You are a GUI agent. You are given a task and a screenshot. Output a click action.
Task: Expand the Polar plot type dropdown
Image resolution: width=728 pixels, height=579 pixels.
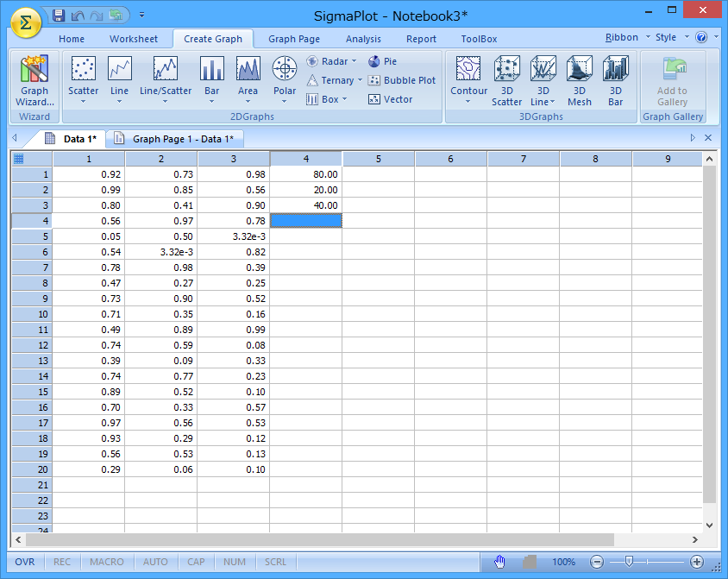tap(285, 102)
